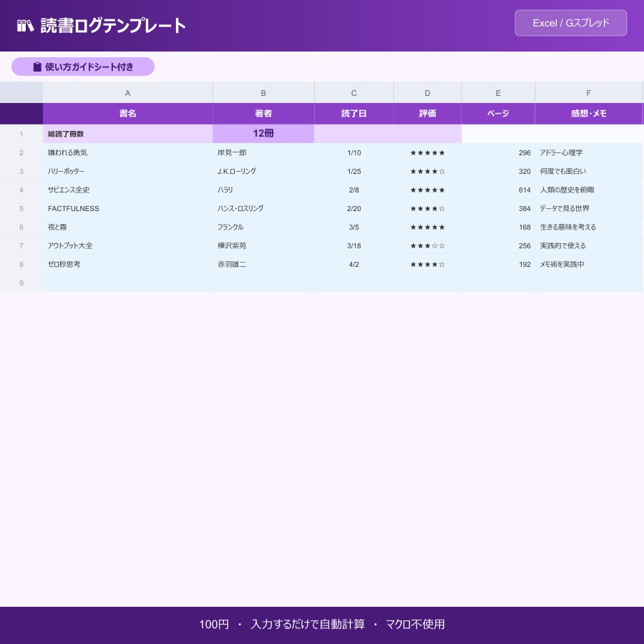Click the author cell 岸見一郎
The height and width of the screenshot is (644, 644).
coord(263,152)
